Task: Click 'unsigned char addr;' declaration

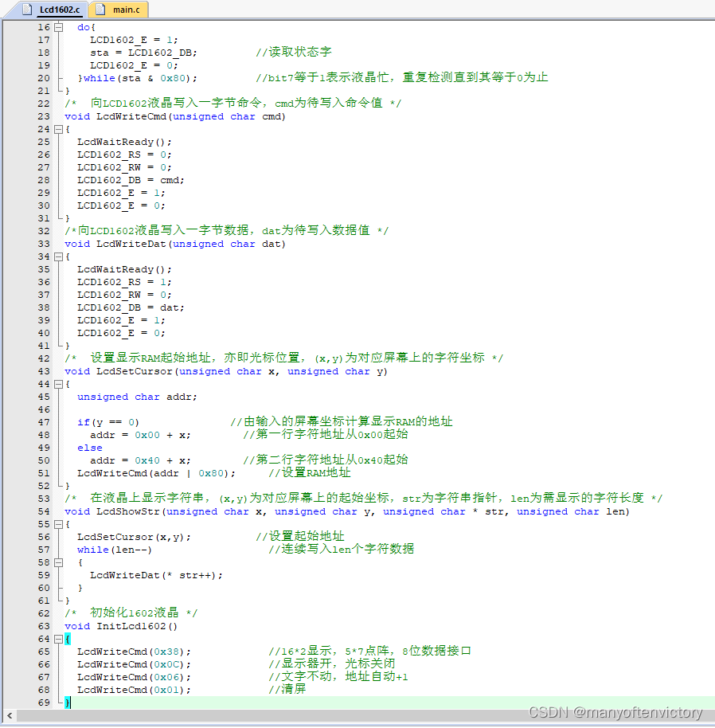Action: point(137,397)
